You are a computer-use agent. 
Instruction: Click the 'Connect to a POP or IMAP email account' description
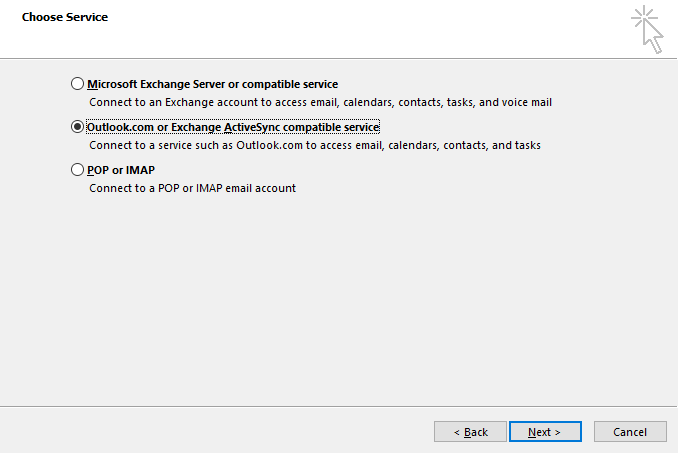[192, 188]
